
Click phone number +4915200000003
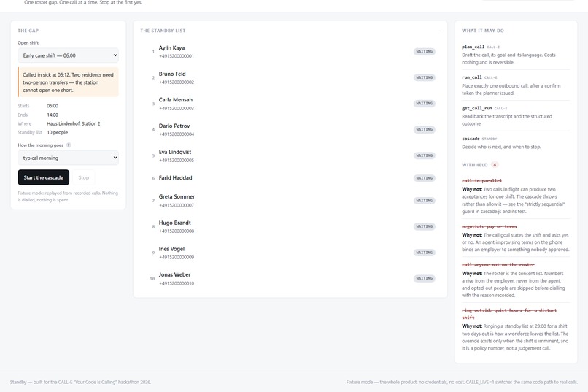(x=177, y=109)
